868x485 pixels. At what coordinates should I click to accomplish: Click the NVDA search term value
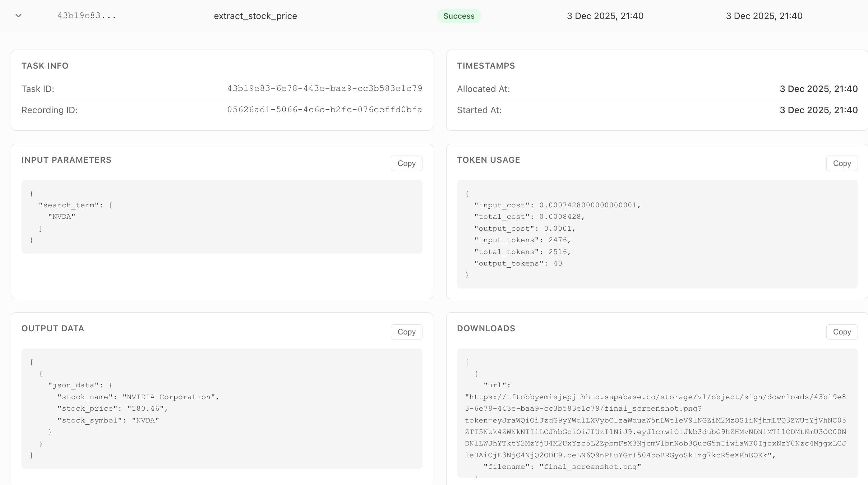(x=62, y=217)
